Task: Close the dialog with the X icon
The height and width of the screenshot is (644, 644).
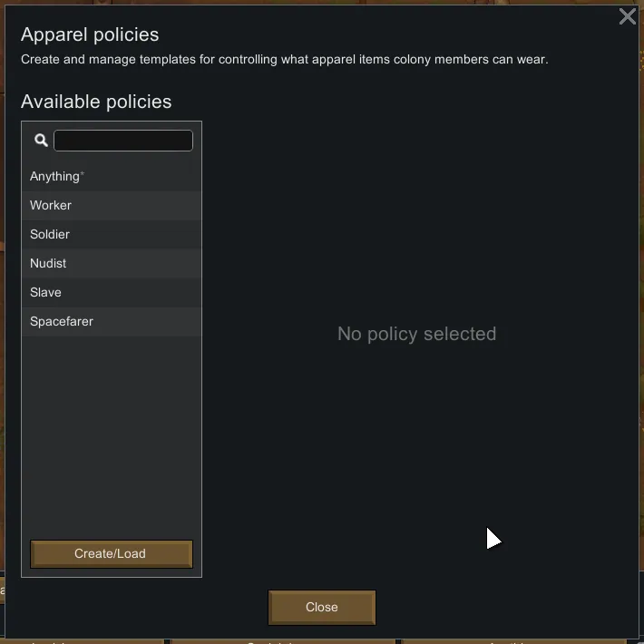Action: click(x=627, y=16)
